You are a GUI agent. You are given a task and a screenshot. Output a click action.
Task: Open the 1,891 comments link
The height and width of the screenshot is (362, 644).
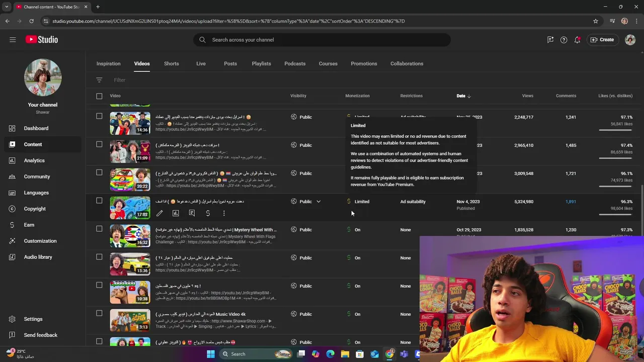tap(571, 202)
